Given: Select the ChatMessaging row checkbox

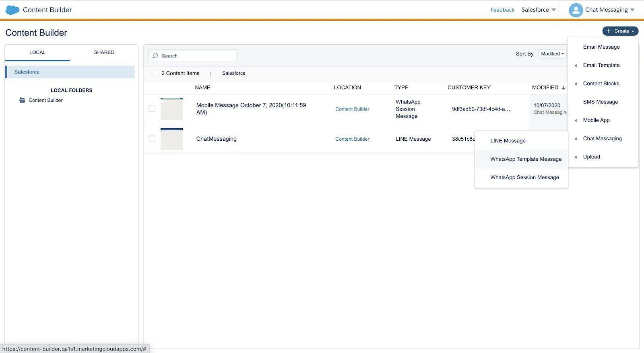Looking at the screenshot, I should point(152,138).
